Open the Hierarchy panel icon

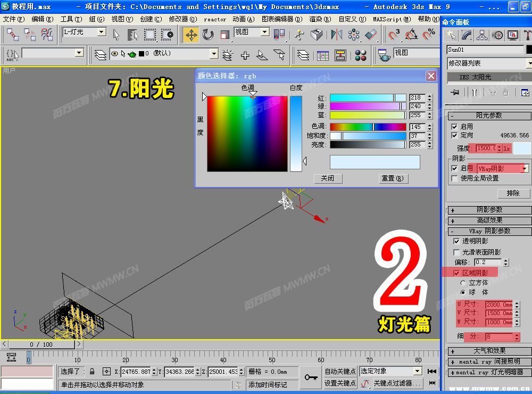click(x=482, y=35)
